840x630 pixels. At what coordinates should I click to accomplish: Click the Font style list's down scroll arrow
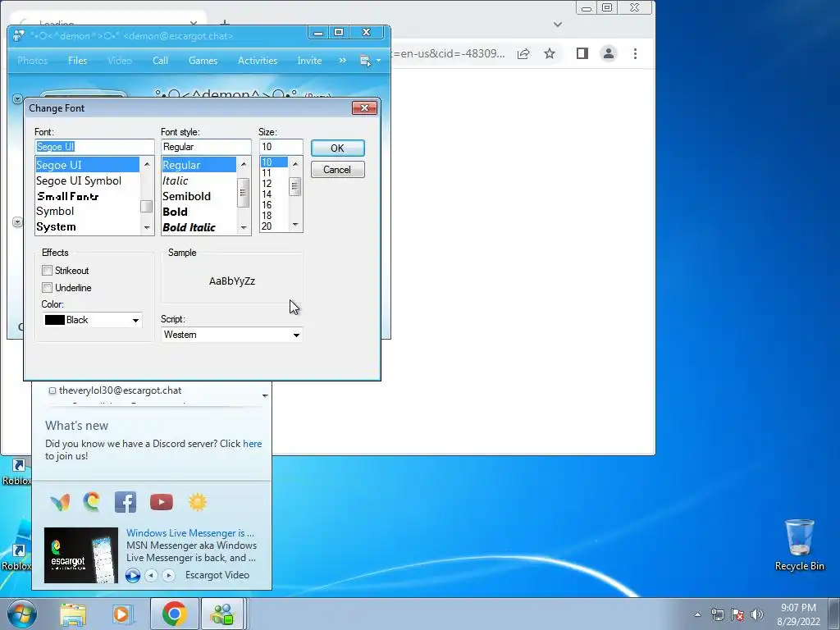point(244,228)
